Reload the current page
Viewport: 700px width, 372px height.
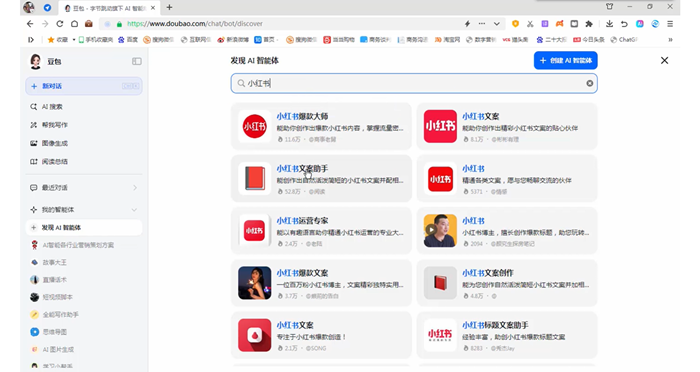click(59, 24)
